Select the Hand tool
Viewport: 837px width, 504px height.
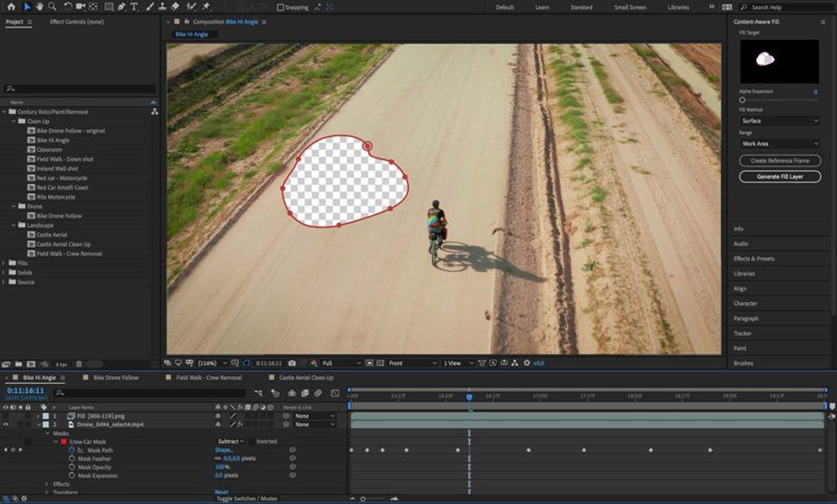(x=40, y=7)
